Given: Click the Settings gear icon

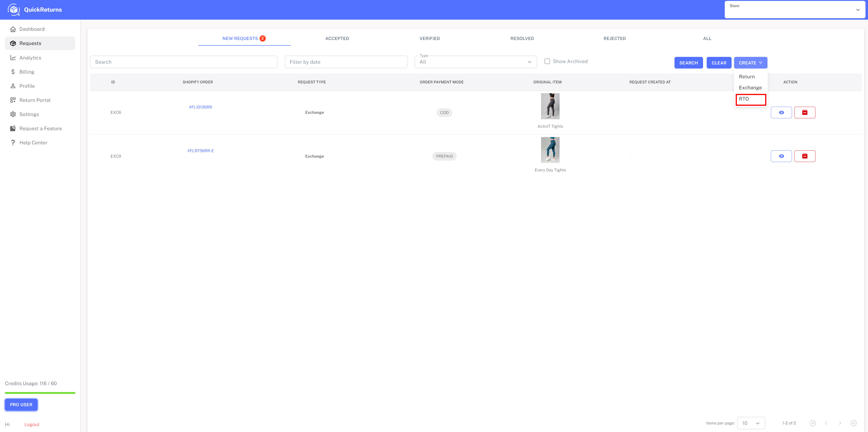Looking at the screenshot, I should (13, 114).
